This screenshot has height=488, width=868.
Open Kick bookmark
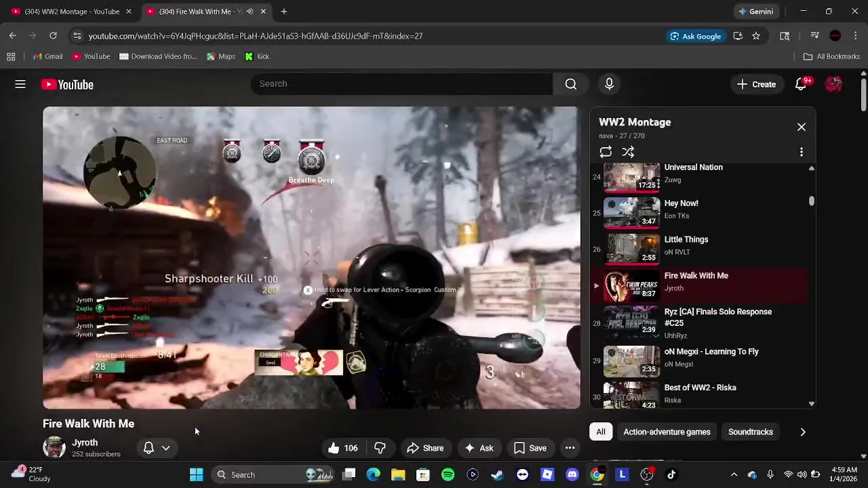pos(257,56)
